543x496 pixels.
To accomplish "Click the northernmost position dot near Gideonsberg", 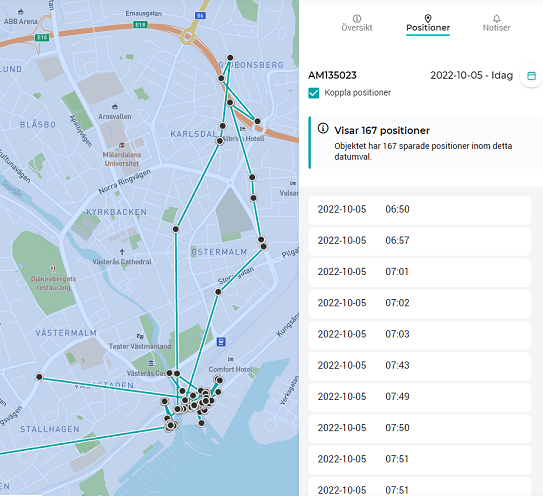I will (230, 57).
